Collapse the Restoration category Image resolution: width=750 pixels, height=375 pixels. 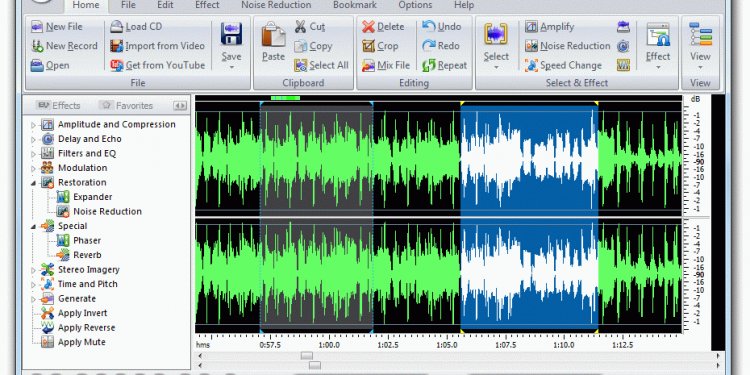click(x=33, y=183)
